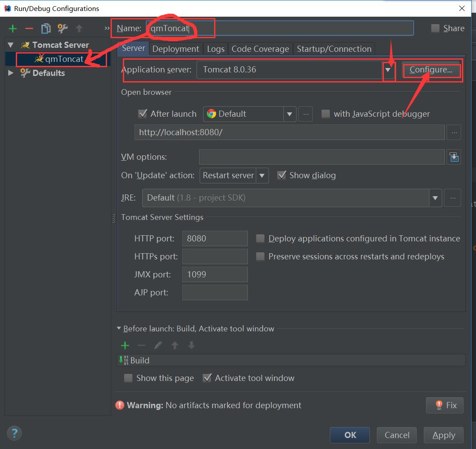This screenshot has width=476, height=449.
Task: Click the AJP port field
Action: tap(215, 292)
